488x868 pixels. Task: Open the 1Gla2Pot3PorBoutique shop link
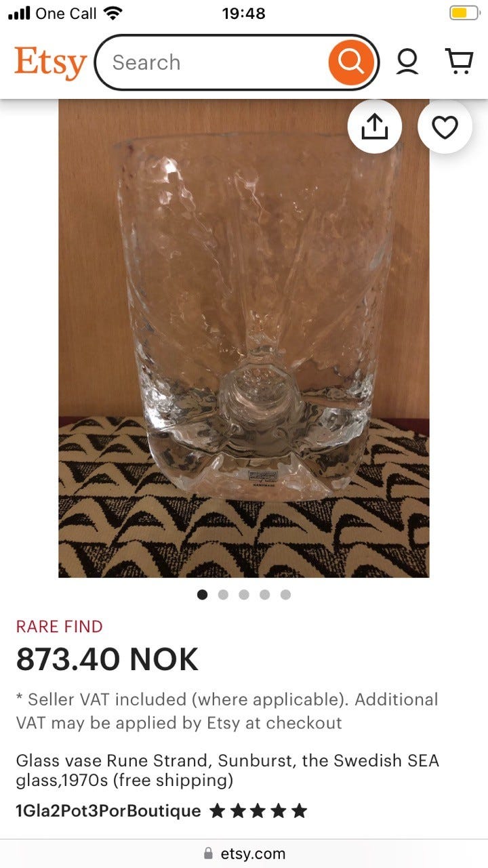[108, 810]
